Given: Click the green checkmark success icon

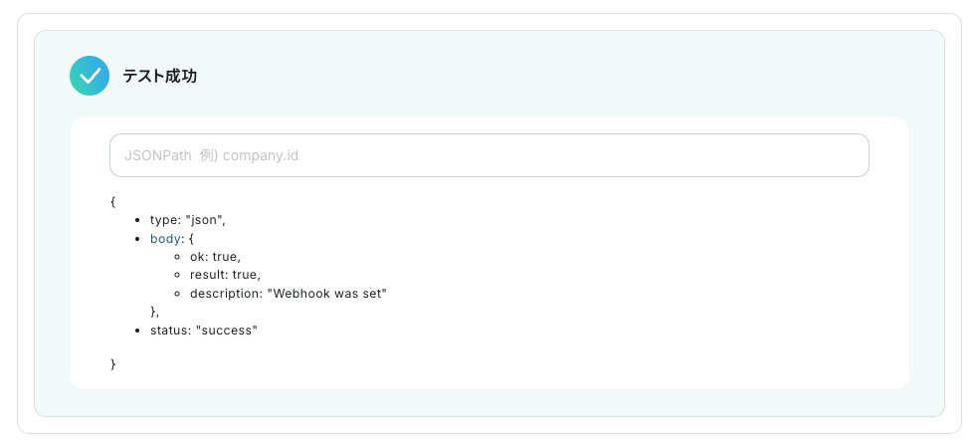Looking at the screenshot, I should [x=90, y=76].
